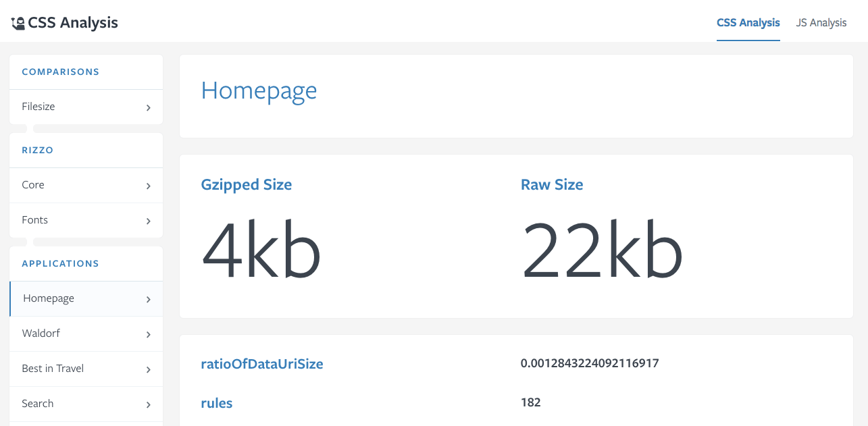Open the Homepage page heading link

click(x=259, y=90)
